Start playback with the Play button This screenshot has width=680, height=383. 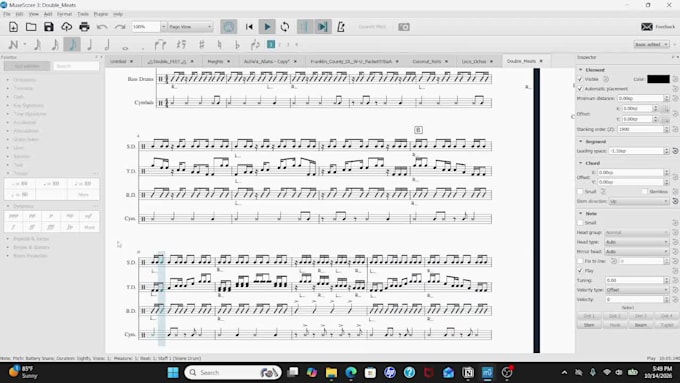pyautogui.click(x=267, y=27)
